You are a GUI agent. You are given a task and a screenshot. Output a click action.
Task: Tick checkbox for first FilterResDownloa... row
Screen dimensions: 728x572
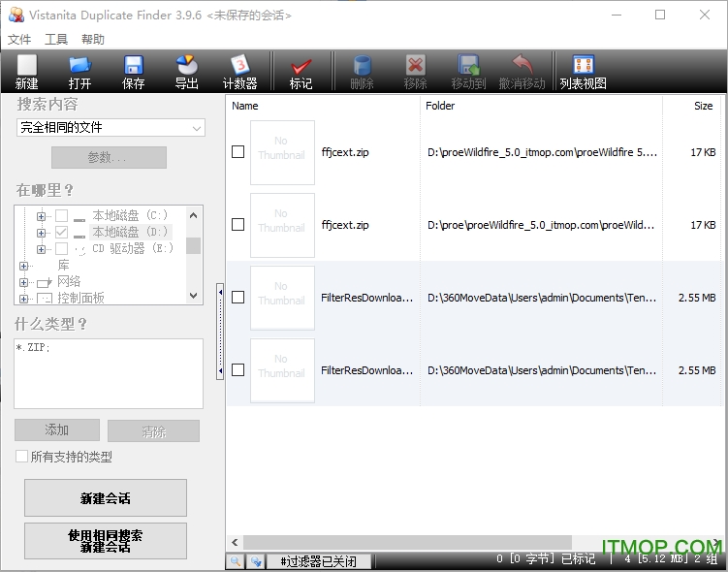tap(237, 297)
